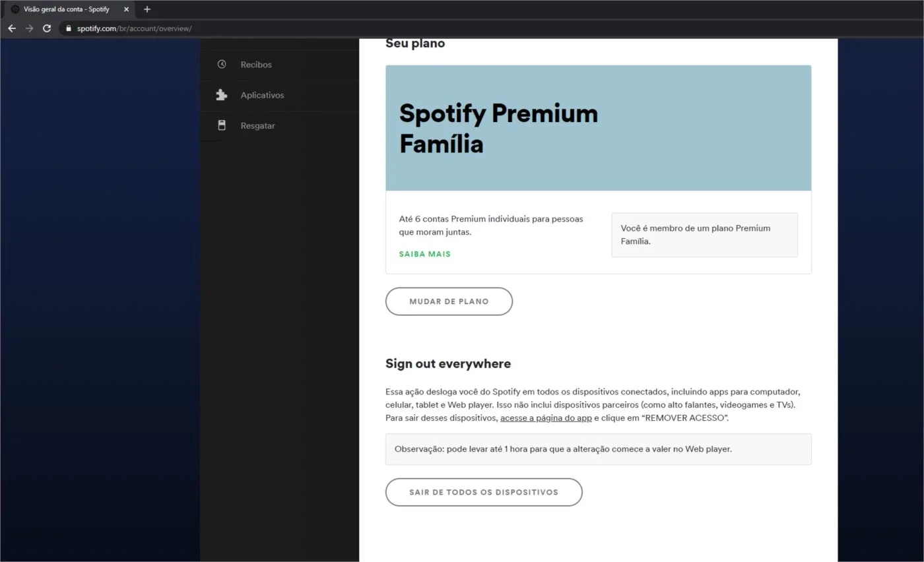The width and height of the screenshot is (924, 562).
Task: Click the MUDAR DE PLANO button
Action: pyautogui.click(x=449, y=301)
